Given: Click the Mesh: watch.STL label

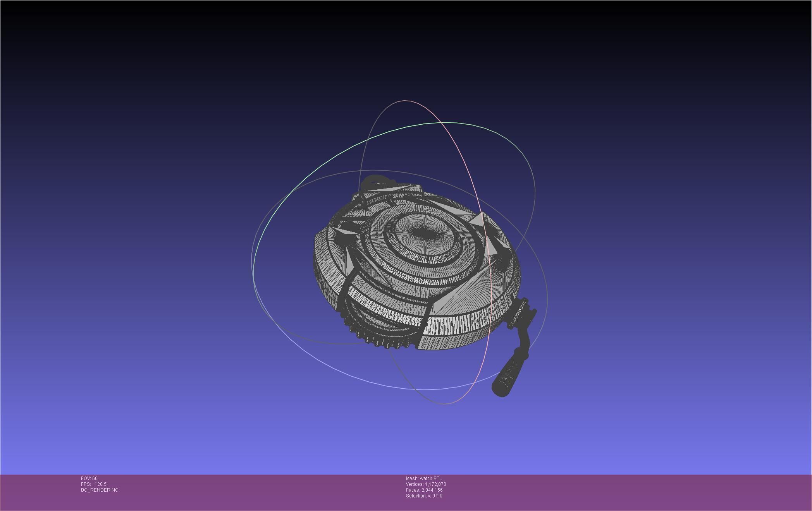Looking at the screenshot, I should (x=424, y=478).
